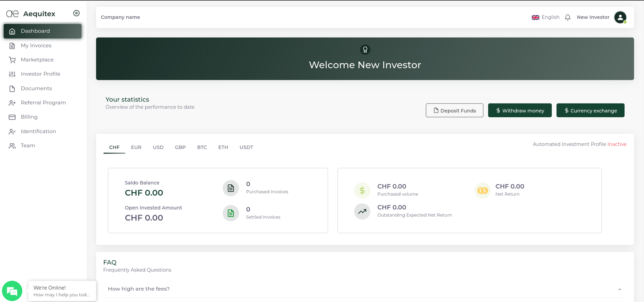
Task: Switch to the USD currency tab
Action: point(158,147)
